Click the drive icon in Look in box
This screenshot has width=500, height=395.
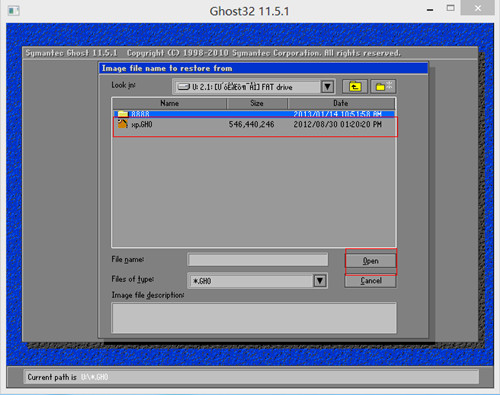pos(184,87)
